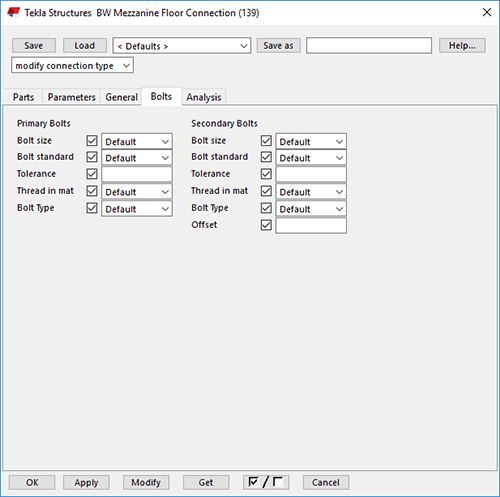
Task: Click the Get button
Action: [206, 482]
